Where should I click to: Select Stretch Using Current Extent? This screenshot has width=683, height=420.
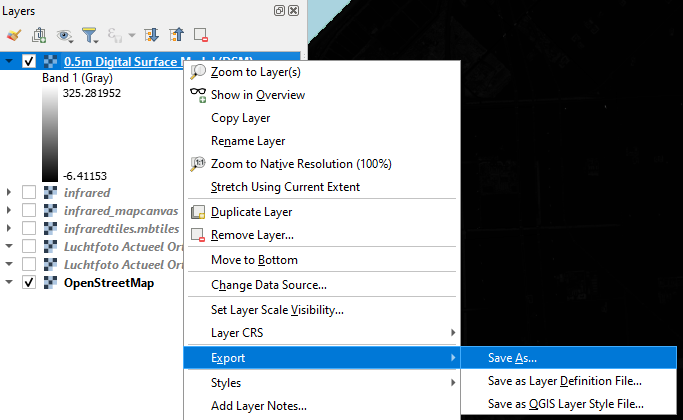pos(322,187)
